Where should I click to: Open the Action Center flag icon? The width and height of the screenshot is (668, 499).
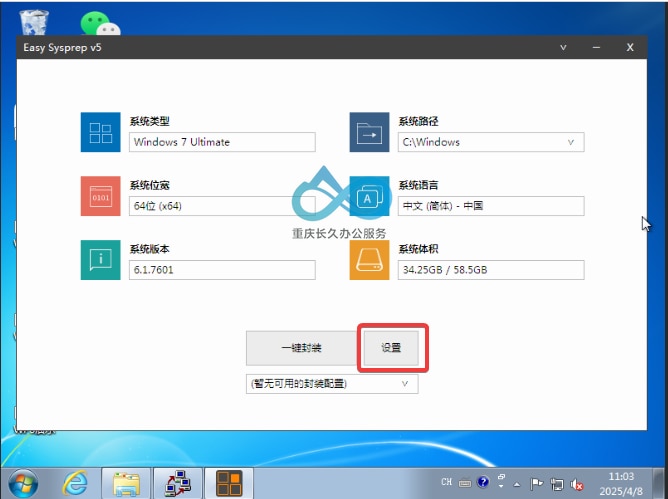(536, 484)
